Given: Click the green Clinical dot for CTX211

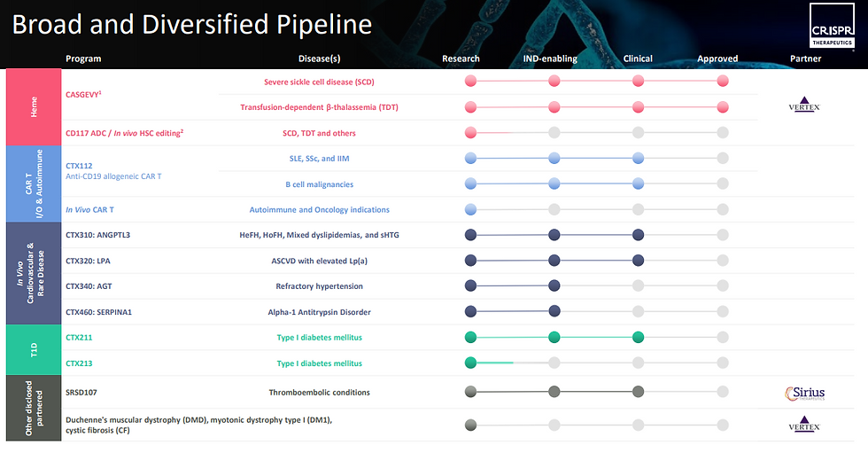Looking at the screenshot, I should [x=638, y=337].
